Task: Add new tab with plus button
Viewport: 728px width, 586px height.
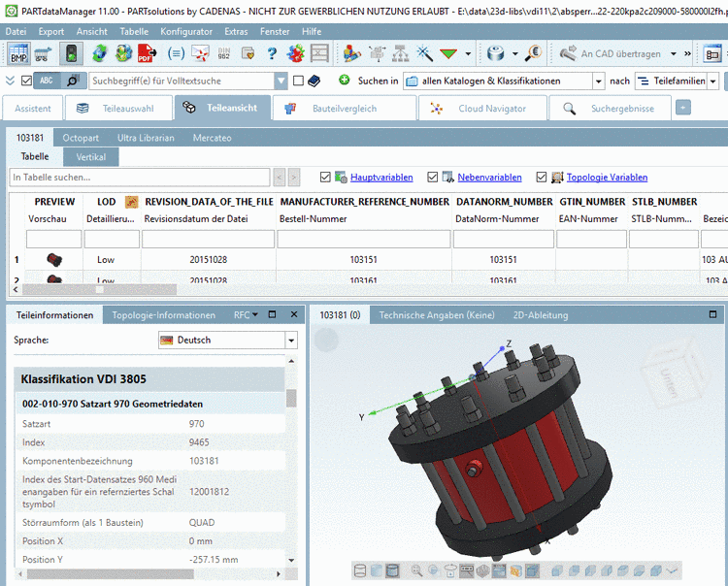Action: (682, 108)
